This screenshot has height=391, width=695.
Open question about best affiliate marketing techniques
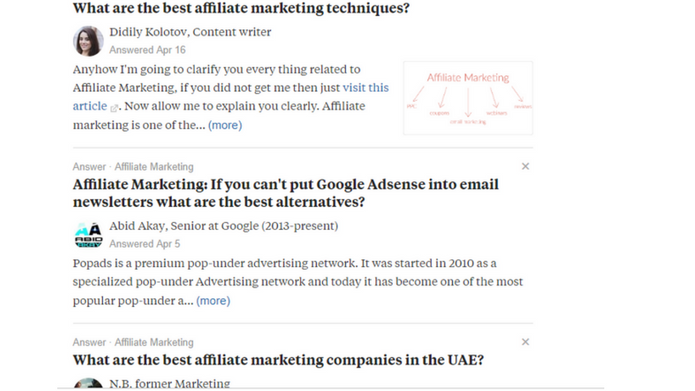click(241, 8)
